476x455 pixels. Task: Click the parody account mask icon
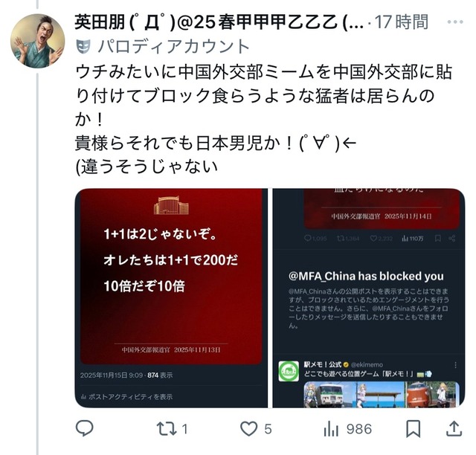click(83, 46)
